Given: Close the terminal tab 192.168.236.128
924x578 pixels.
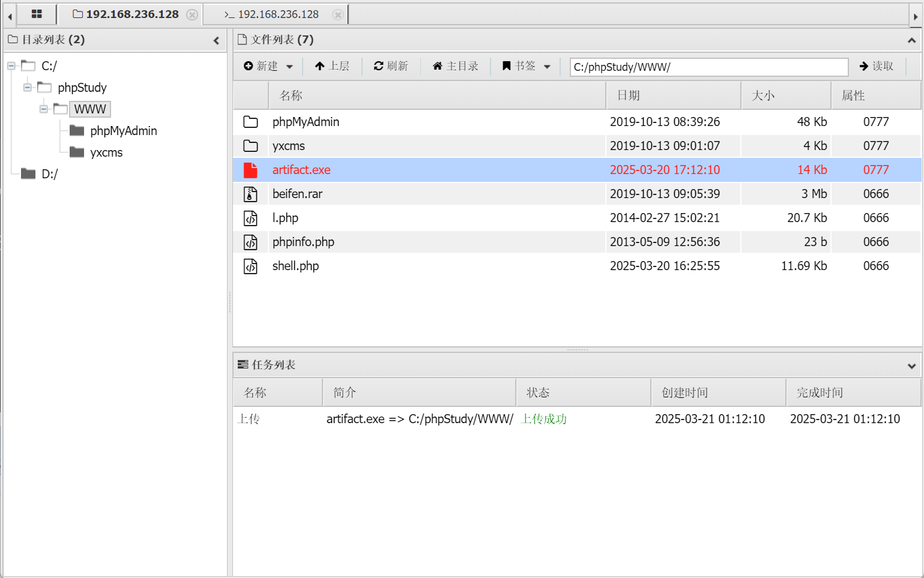Looking at the screenshot, I should (x=338, y=14).
